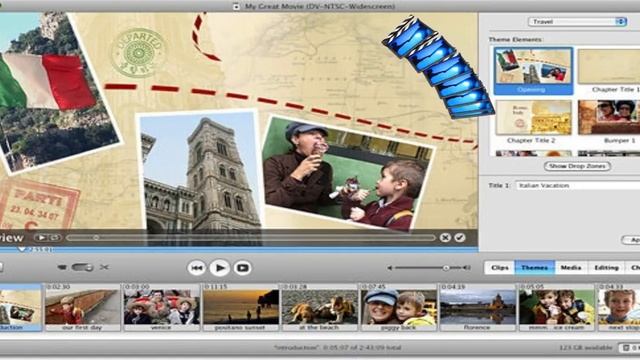Select the introduction clip in the timeline
Image resolution: width=640 pixels, height=360 pixels.
(x=20, y=307)
